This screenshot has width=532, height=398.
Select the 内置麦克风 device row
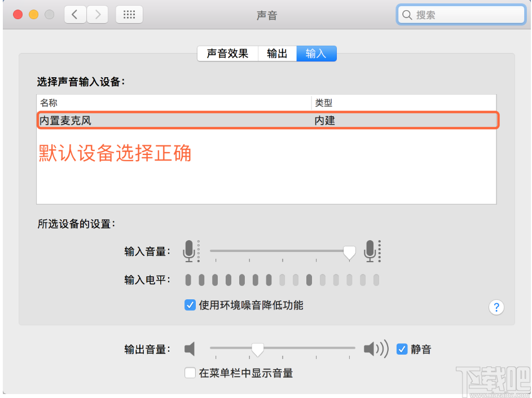pos(268,120)
